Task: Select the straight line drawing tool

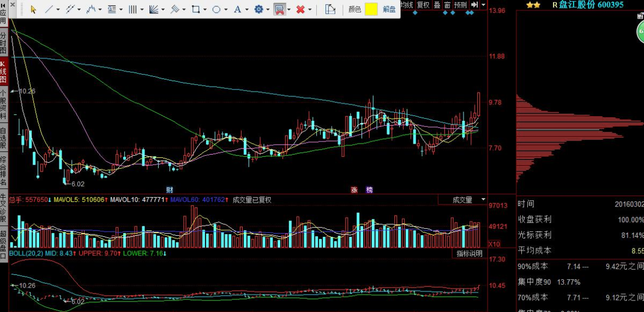Action: point(49,9)
